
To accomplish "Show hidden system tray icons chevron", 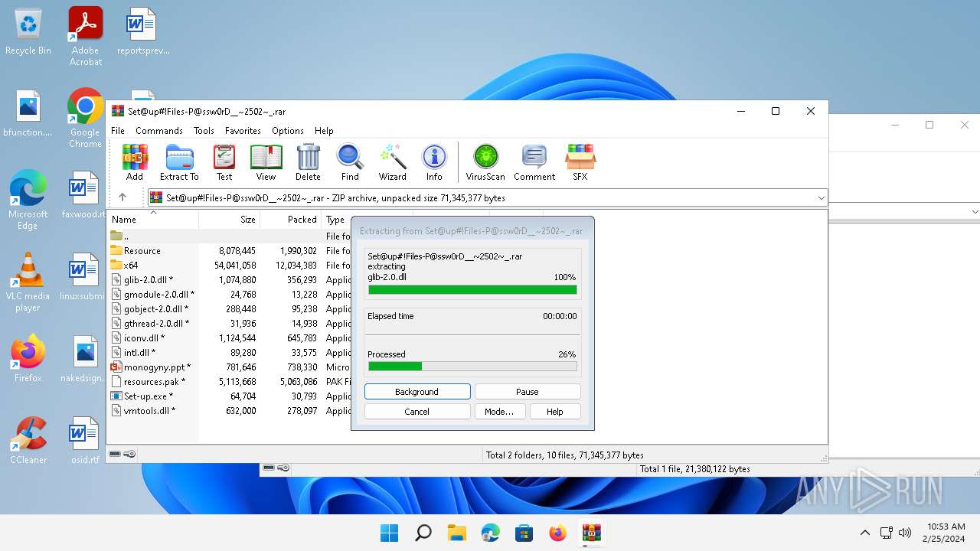I will click(865, 533).
